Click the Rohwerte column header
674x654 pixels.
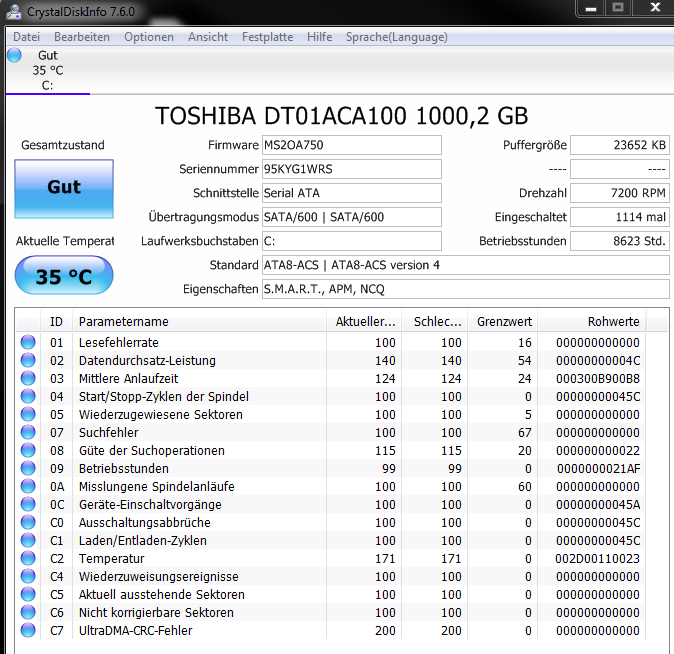(591, 321)
